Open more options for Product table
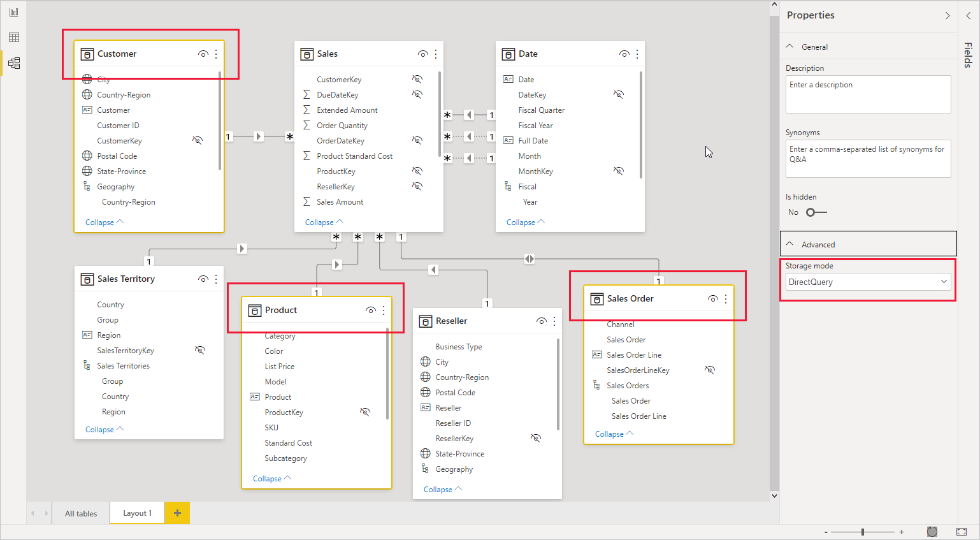Screen dimensions: 980x540 [x=384, y=310]
